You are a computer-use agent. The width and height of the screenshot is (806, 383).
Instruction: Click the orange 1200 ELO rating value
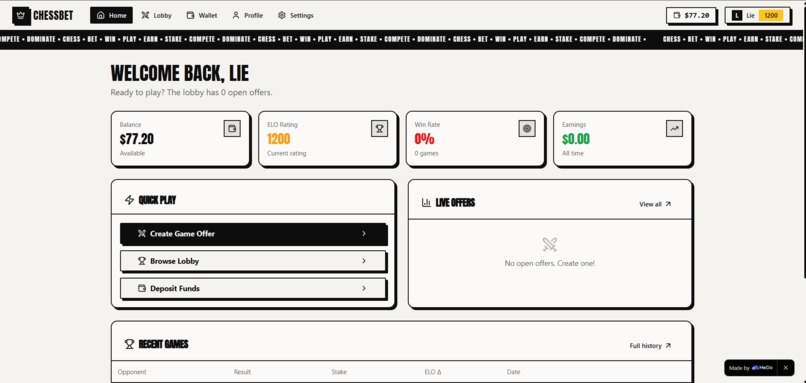click(x=279, y=139)
